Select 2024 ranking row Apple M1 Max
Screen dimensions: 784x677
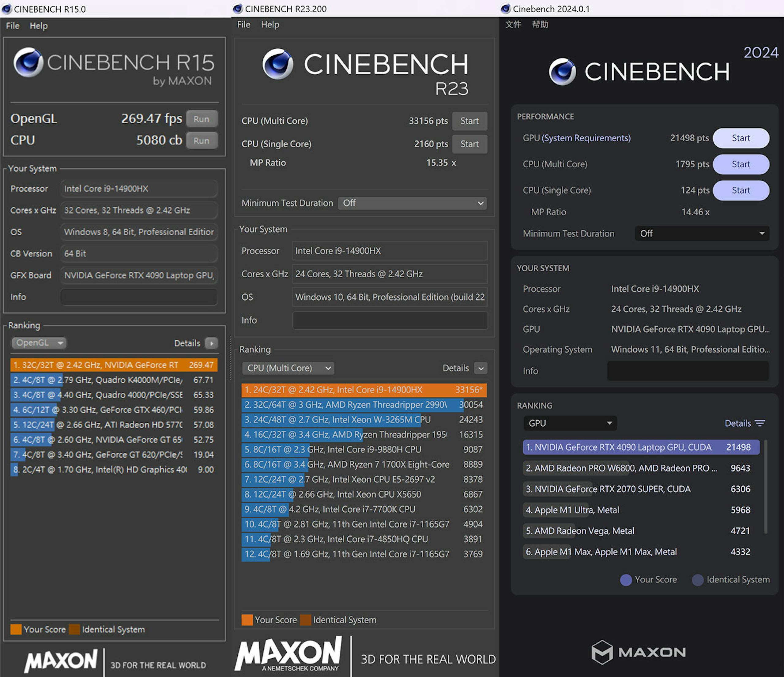click(x=641, y=552)
